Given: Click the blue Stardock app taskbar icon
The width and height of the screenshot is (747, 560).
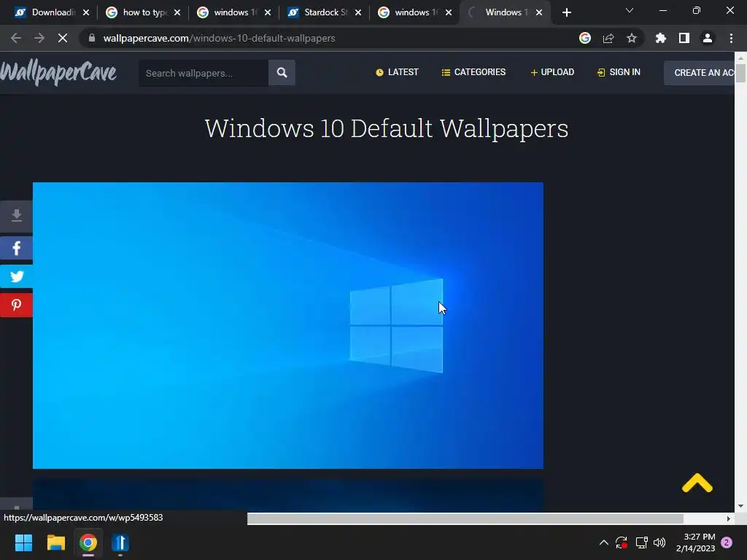Looking at the screenshot, I should [x=120, y=542].
